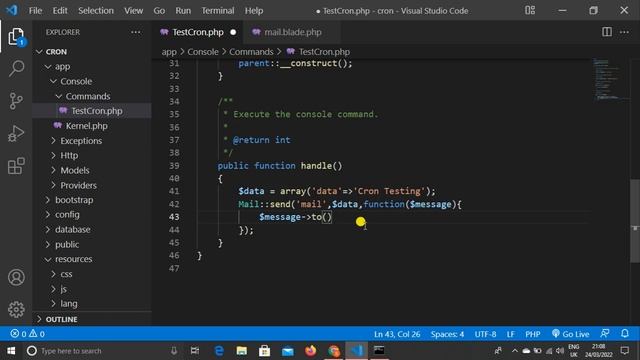
Task: Split the editor to the right
Action: point(607,32)
